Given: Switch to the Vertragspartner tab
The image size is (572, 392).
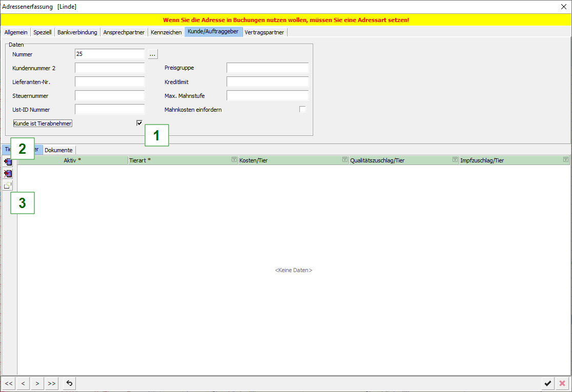Looking at the screenshot, I should [264, 32].
